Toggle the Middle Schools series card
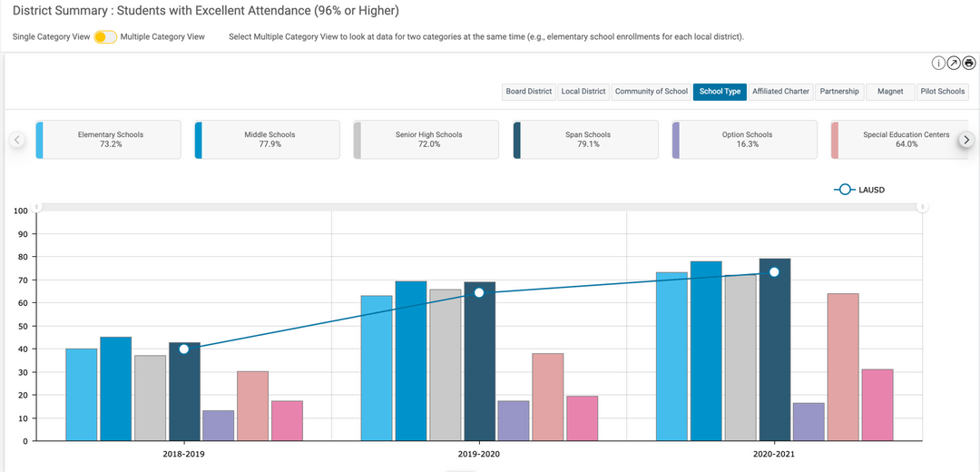This screenshot has height=472, width=980. tap(268, 140)
